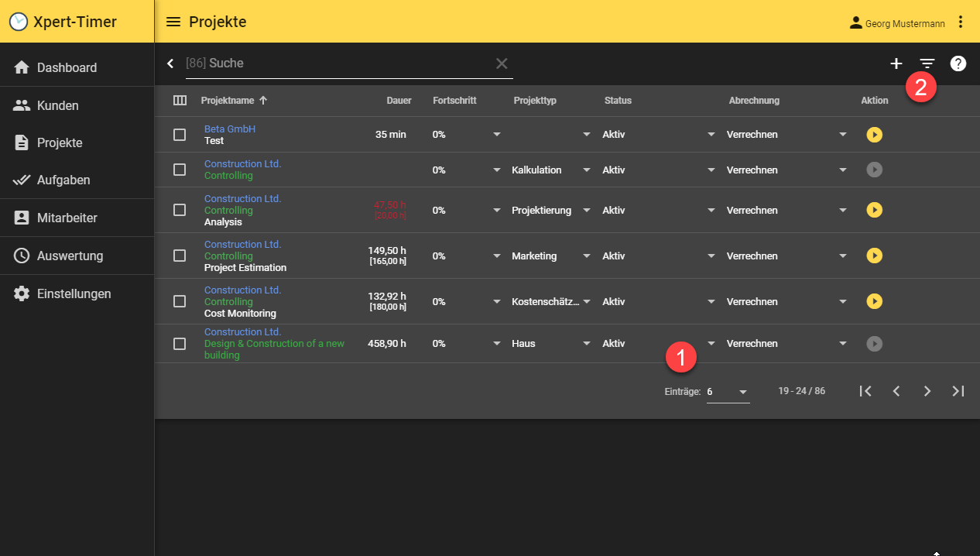Open the Beta GmbH customer link
This screenshot has width=980, height=556.
coord(230,129)
